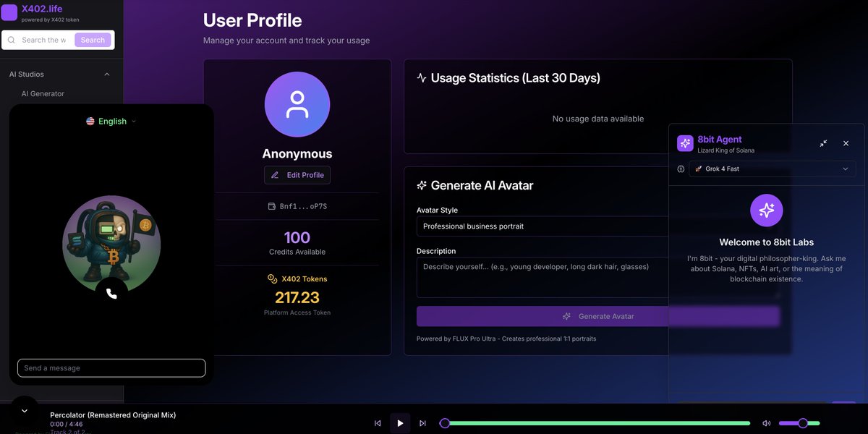The width and height of the screenshot is (868, 434).
Task: Click the X402.life purple logo icon
Action: [9, 12]
